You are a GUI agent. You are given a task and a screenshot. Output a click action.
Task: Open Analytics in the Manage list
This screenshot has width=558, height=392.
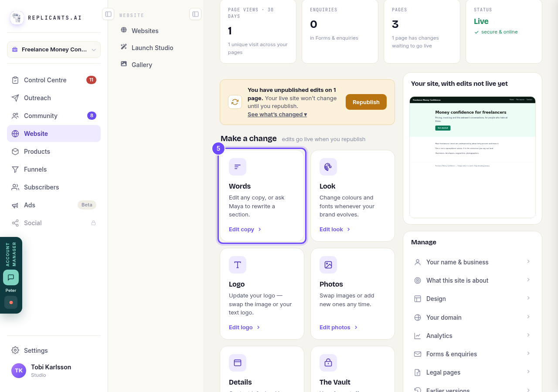(473, 336)
